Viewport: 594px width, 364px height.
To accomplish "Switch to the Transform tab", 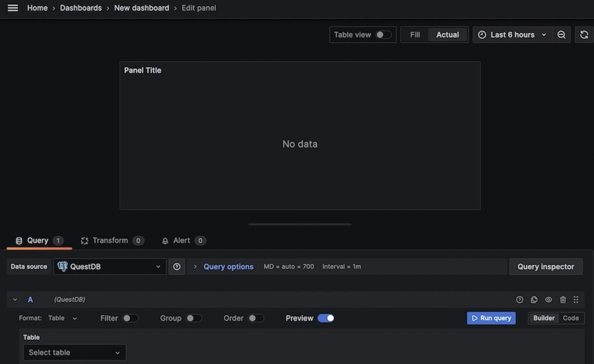I will click(x=110, y=240).
